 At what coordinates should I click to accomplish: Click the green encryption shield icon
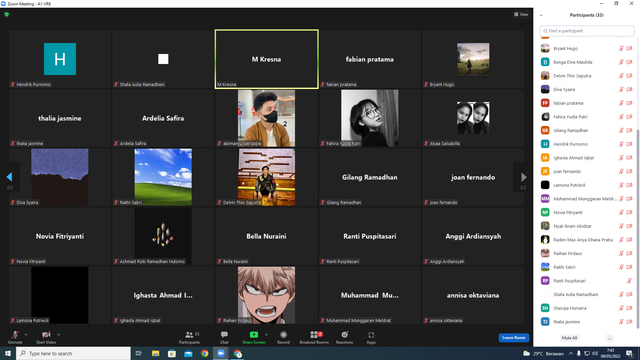click(7, 14)
